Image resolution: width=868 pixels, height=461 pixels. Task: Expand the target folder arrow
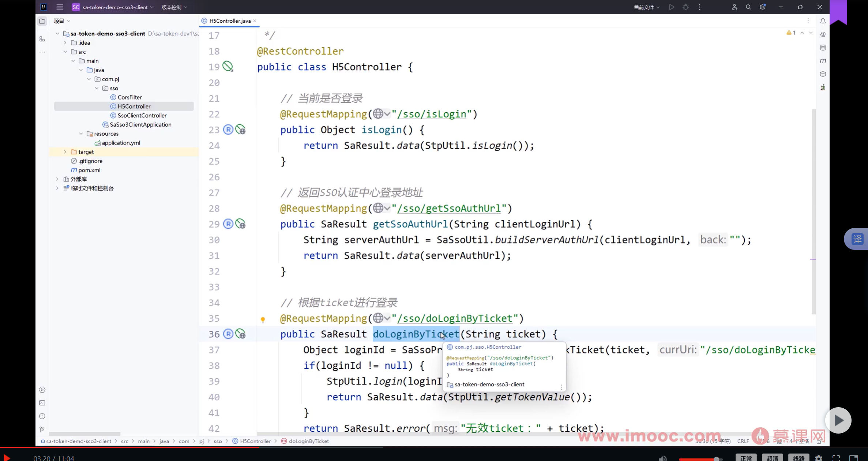tap(65, 152)
